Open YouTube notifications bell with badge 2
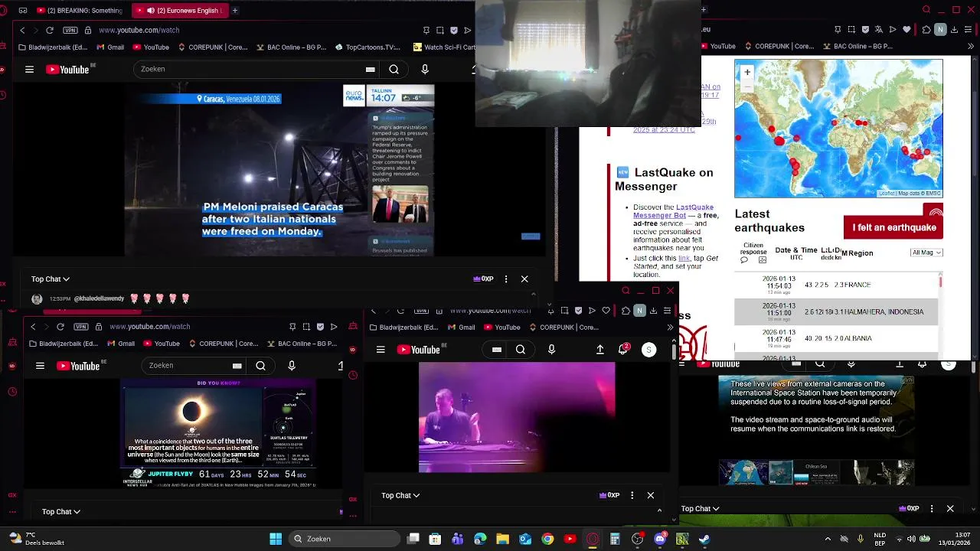This screenshot has width=980, height=551. point(624,349)
